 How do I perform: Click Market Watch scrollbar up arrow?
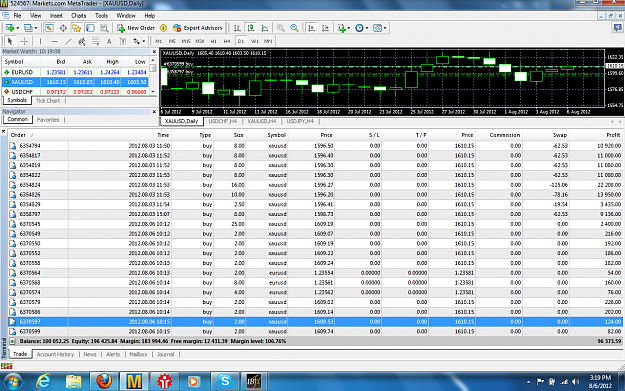pyautogui.click(x=153, y=60)
